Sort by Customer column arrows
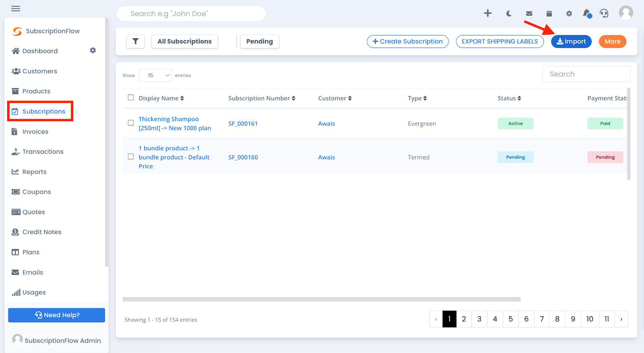 [x=350, y=98]
